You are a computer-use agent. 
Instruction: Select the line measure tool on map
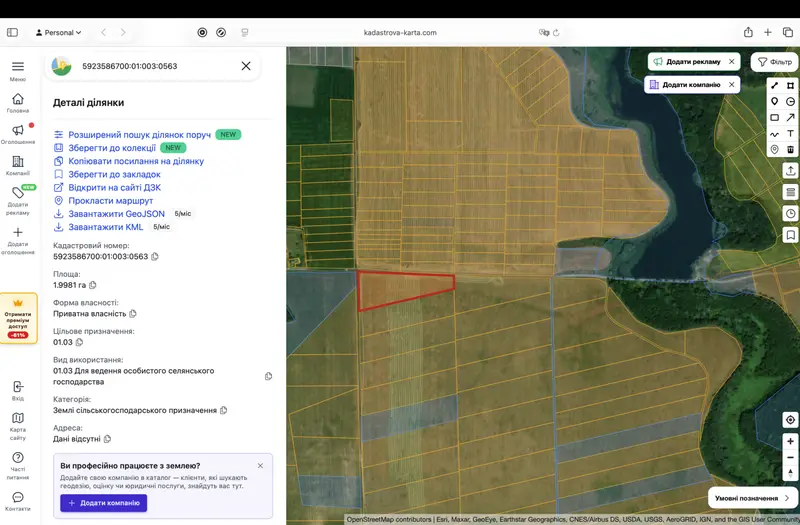(774, 85)
